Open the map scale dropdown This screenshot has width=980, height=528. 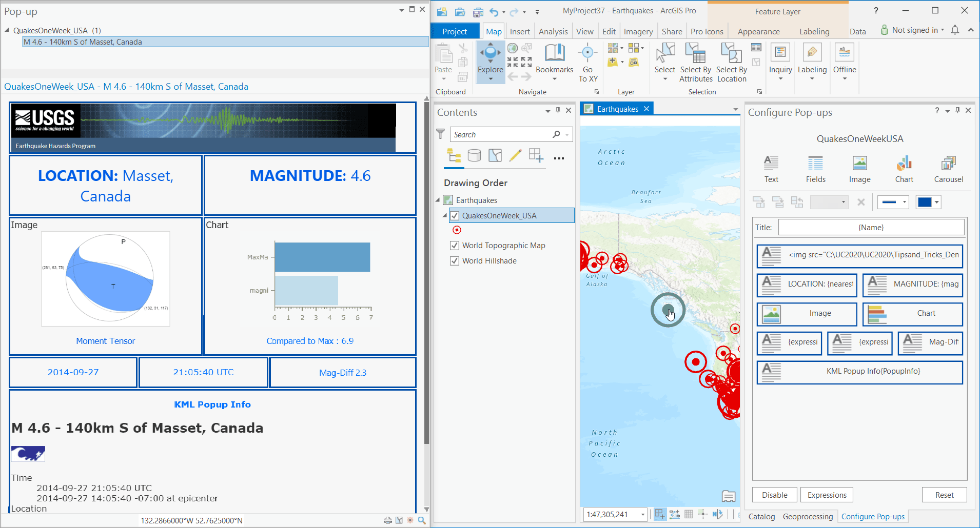pos(642,514)
